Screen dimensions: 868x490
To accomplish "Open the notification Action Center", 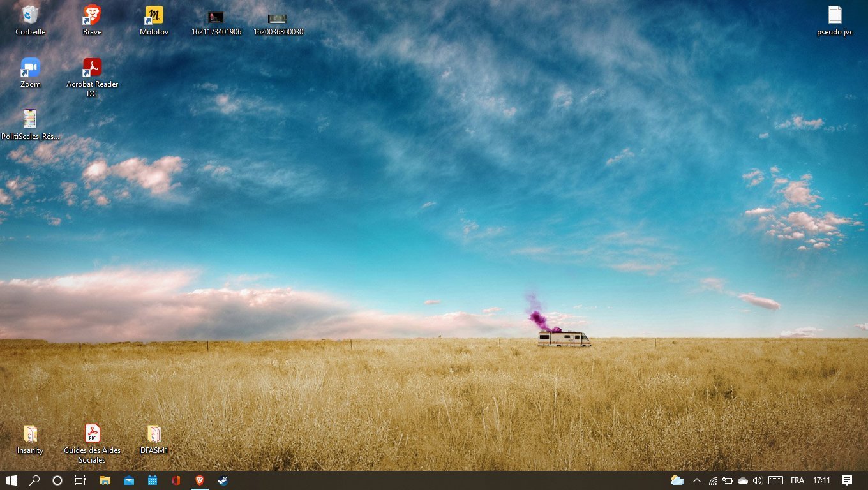I will pos(847,480).
